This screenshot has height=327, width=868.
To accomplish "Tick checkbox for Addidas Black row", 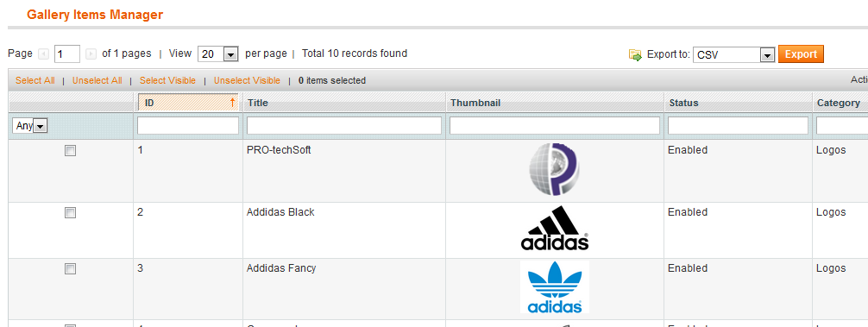I will point(70,212).
